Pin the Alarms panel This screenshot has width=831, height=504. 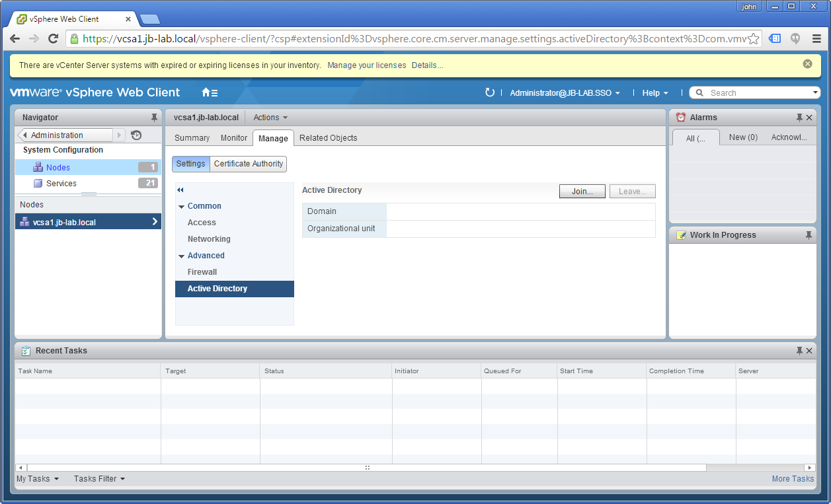click(799, 118)
